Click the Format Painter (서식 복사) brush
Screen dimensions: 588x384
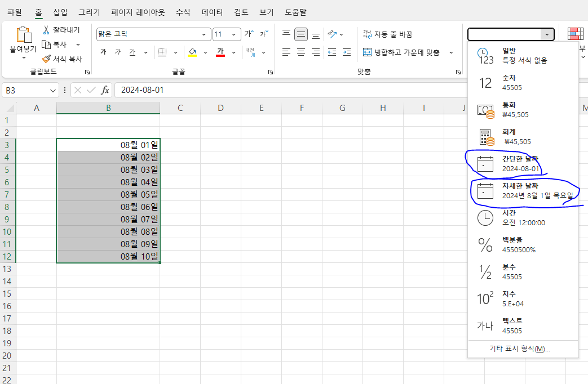(x=46, y=59)
